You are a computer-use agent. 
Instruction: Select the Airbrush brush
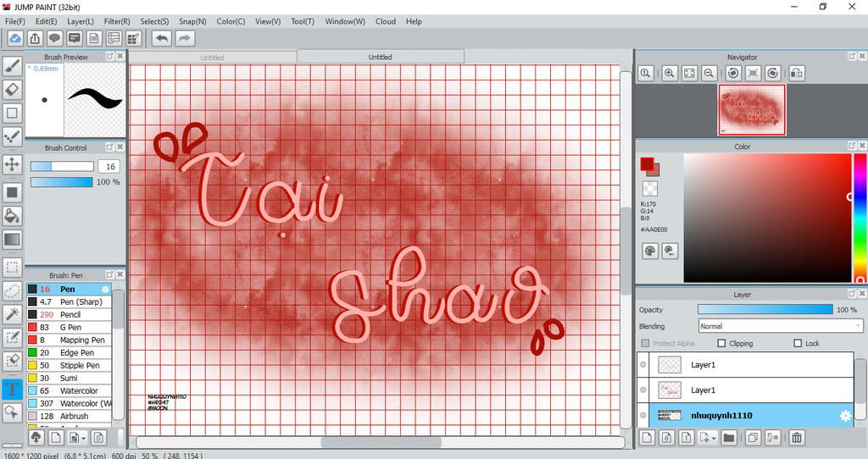(x=70, y=417)
